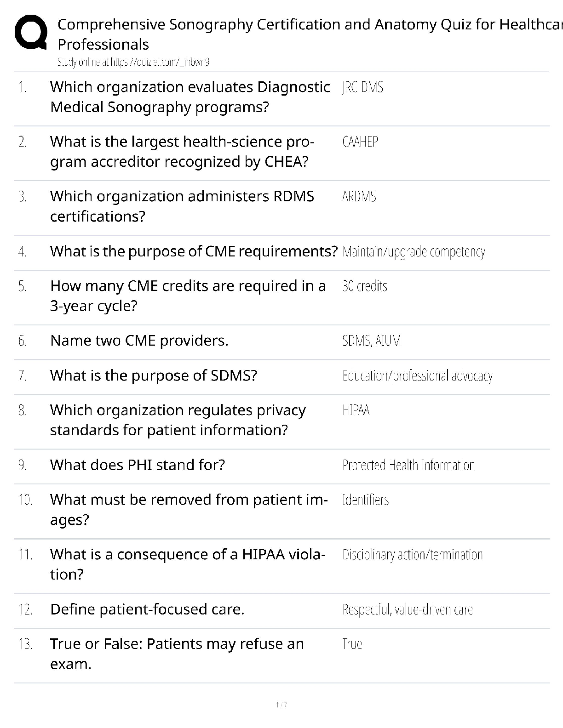This screenshot has height=728, width=563.
Task: Select question 1 about Diagnostic Medical Sonography
Action: tap(190, 97)
